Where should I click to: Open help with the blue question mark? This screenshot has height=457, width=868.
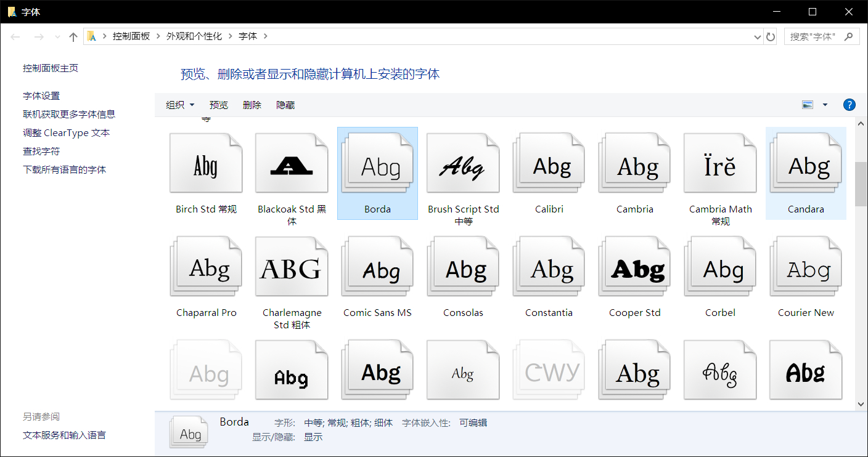(850, 105)
